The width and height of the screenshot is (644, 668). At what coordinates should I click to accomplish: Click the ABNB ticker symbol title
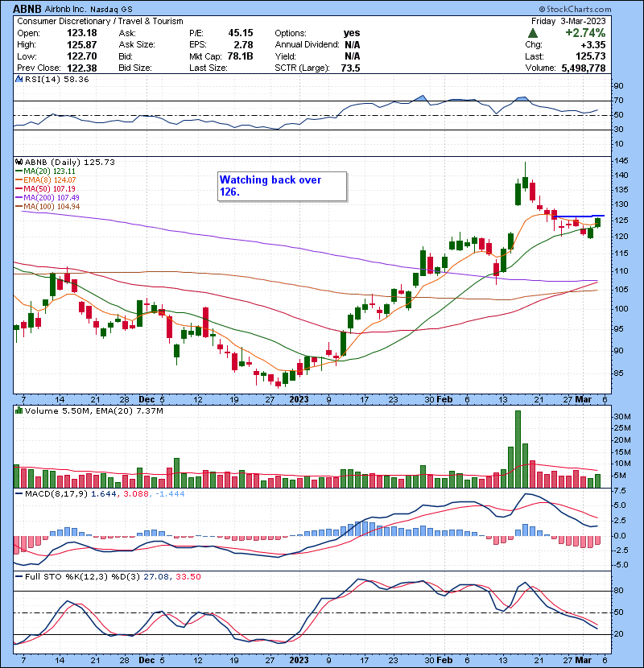(27, 9)
